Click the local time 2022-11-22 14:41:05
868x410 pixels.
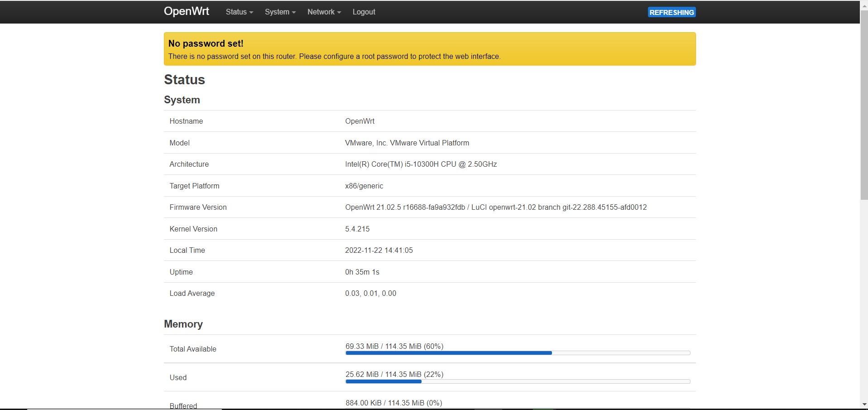tap(379, 250)
